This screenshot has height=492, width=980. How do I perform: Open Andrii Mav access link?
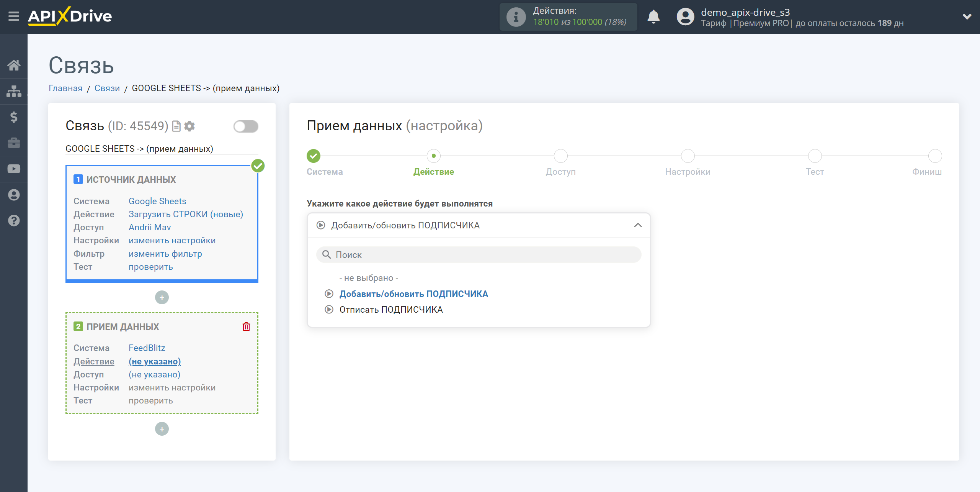pos(150,227)
